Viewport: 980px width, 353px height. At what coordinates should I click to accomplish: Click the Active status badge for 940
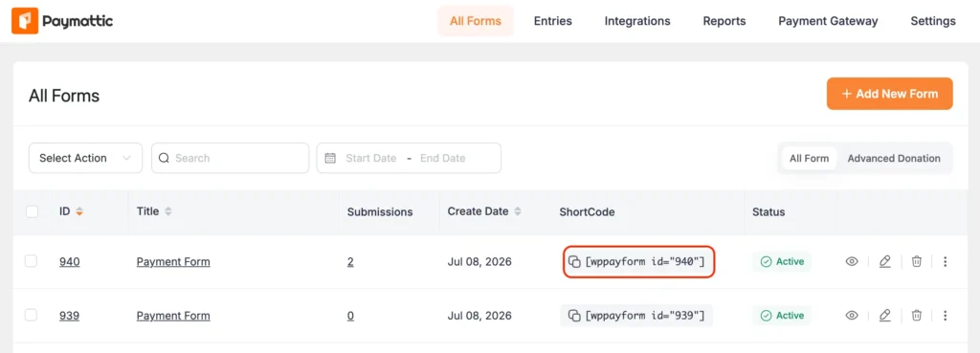(x=782, y=262)
